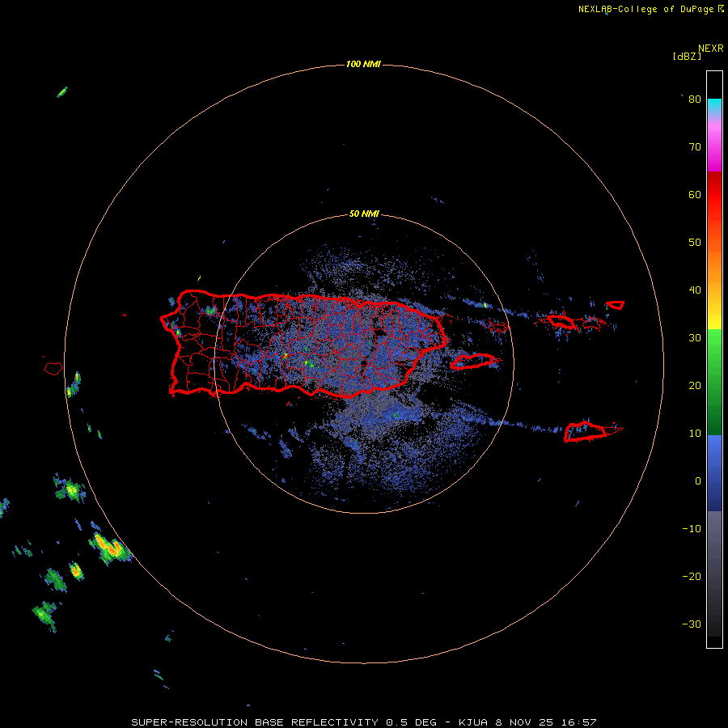Click the Super-Resolution Base Reflectivity caption text
728x728 pixels.
coord(363,722)
